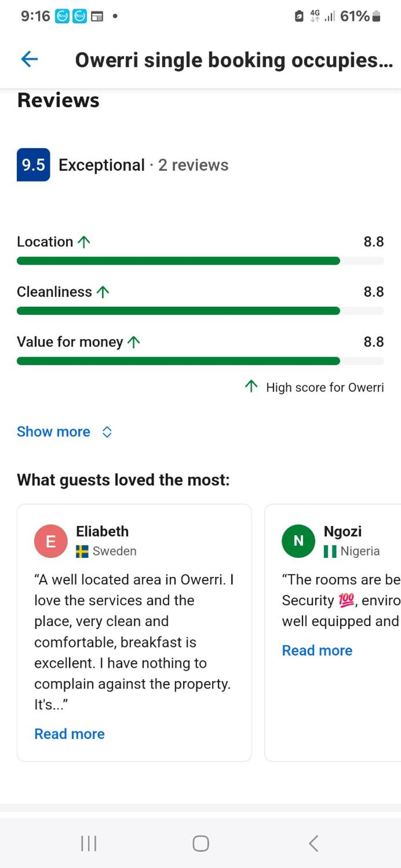
Task: Tap the green arrow beside Cleanliness
Action: [103, 292]
